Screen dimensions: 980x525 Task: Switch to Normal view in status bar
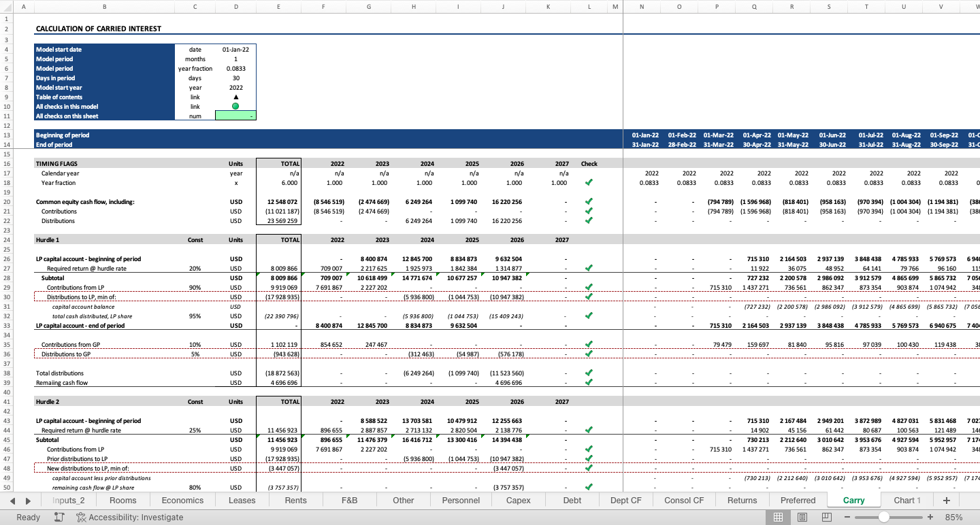point(779,517)
